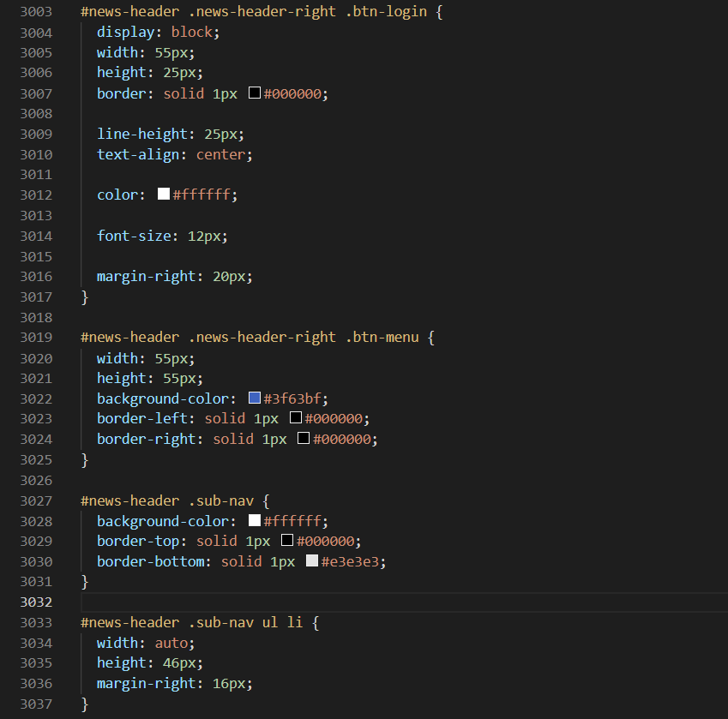Viewport: 728px width, 719px height.
Task: Click the 'display' property on line 3004
Action: pyautogui.click(x=126, y=32)
